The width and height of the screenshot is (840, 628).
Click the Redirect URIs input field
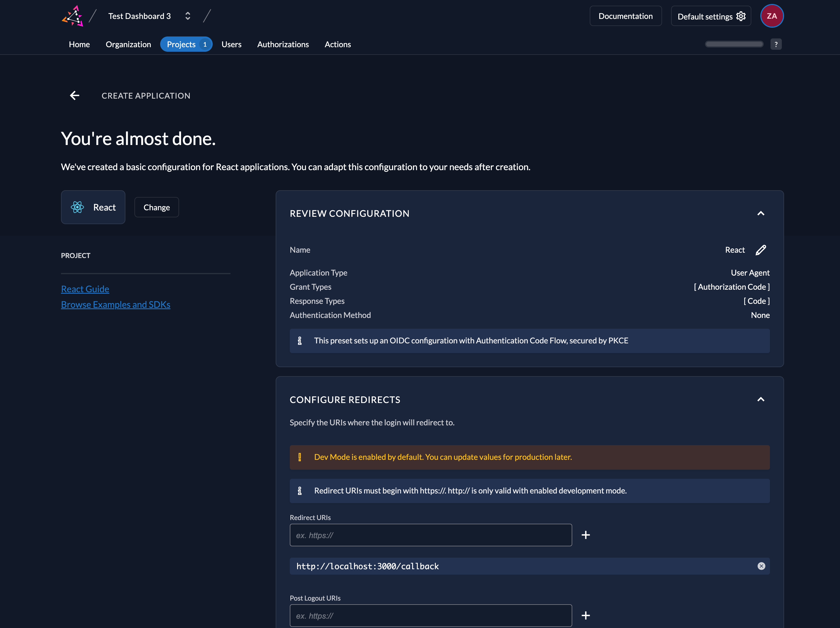tap(431, 535)
